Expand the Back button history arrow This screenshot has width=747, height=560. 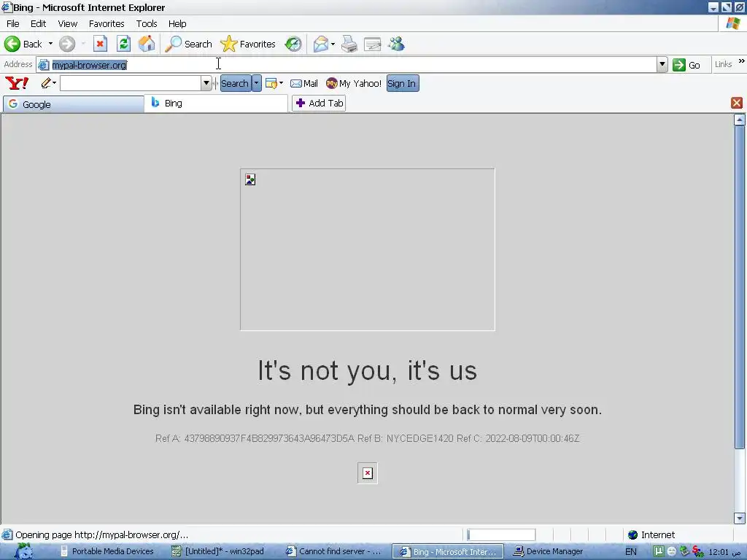click(50, 44)
